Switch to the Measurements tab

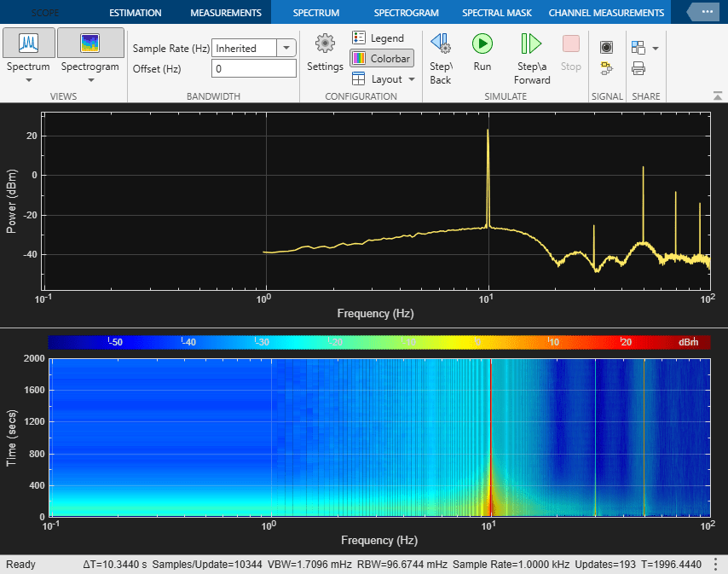pyautogui.click(x=225, y=13)
